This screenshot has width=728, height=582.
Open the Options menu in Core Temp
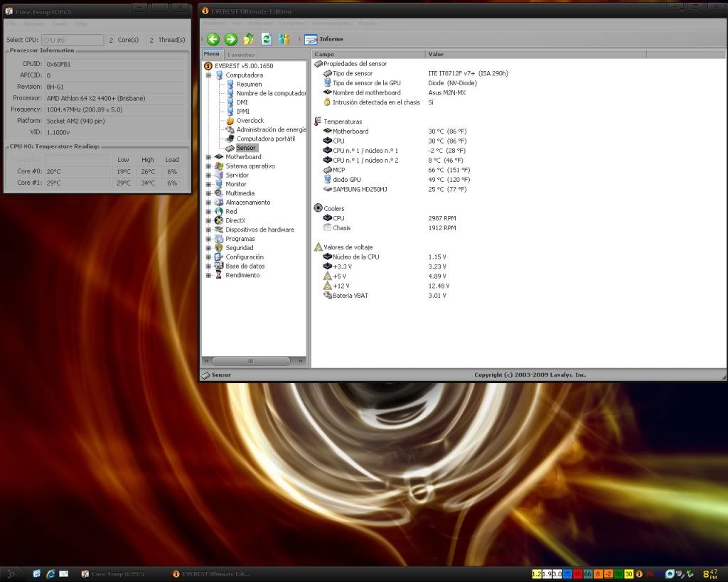pyautogui.click(x=33, y=23)
